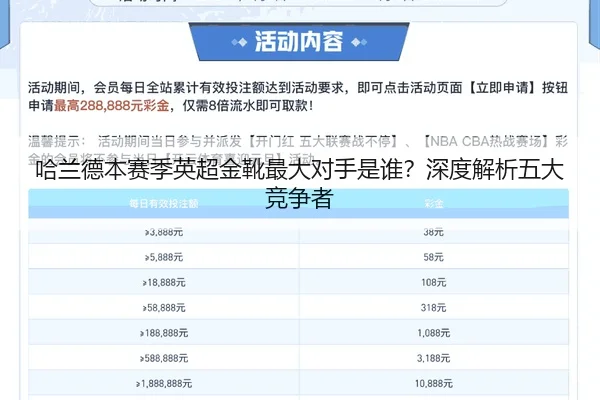The width and height of the screenshot is (600, 400).
Task: Select the ≥588,888元 bet amount cell
Action: (x=164, y=358)
